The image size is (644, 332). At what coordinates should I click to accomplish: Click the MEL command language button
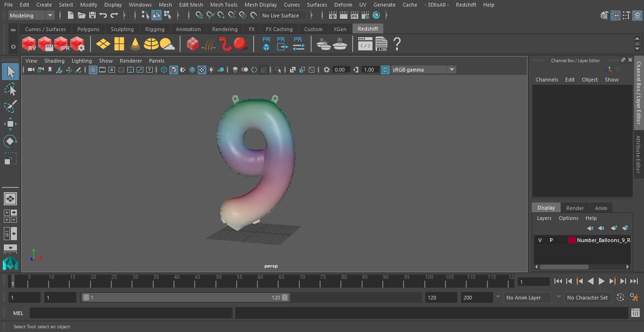pyautogui.click(x=18, y=313)
